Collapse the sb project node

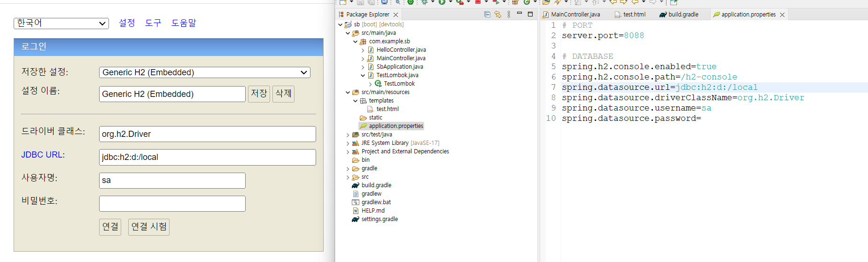click(x=341, y=24)
